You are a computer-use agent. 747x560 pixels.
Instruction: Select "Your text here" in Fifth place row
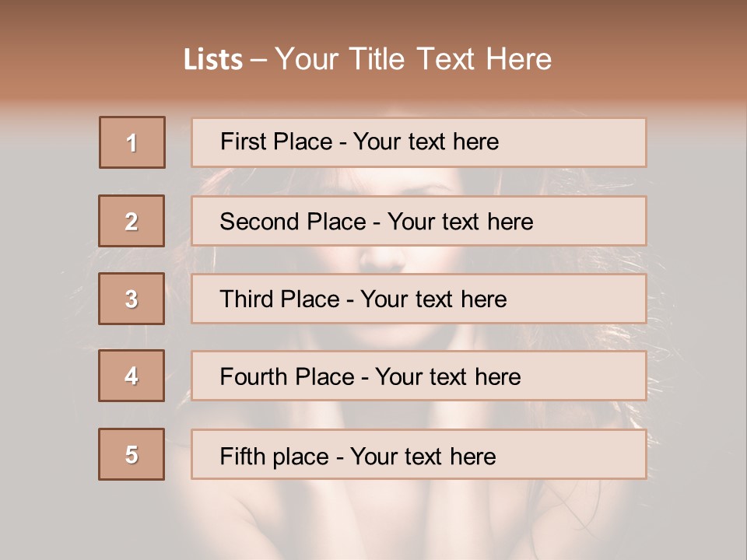(423, 456)
